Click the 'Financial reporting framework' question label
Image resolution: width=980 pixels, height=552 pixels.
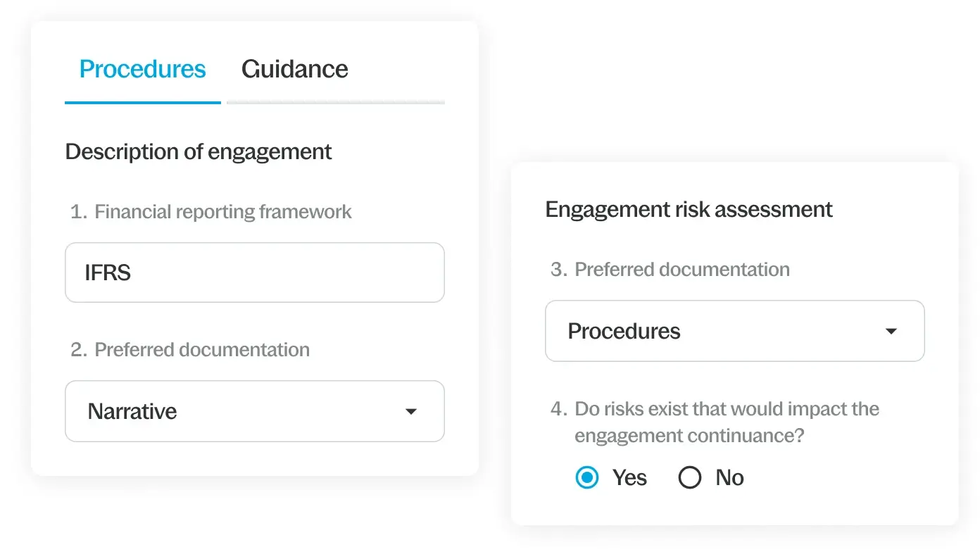click(x=222, y=212)
